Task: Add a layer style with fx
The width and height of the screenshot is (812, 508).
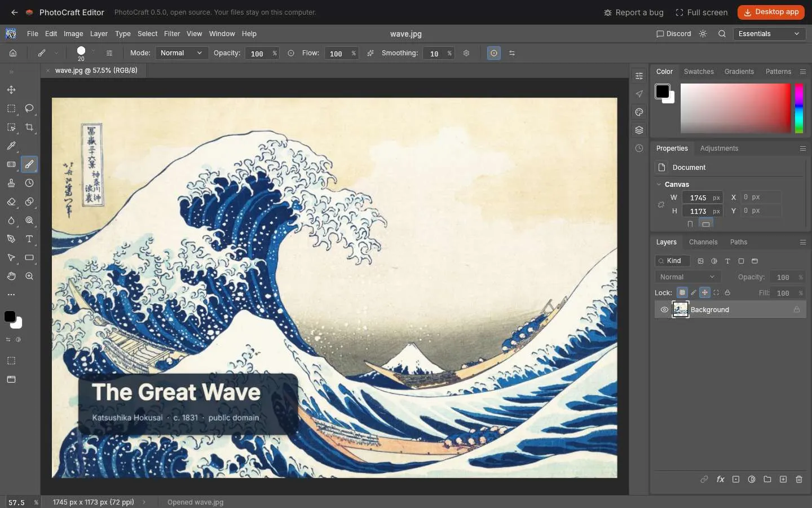Action: click(x=720, y=479)
